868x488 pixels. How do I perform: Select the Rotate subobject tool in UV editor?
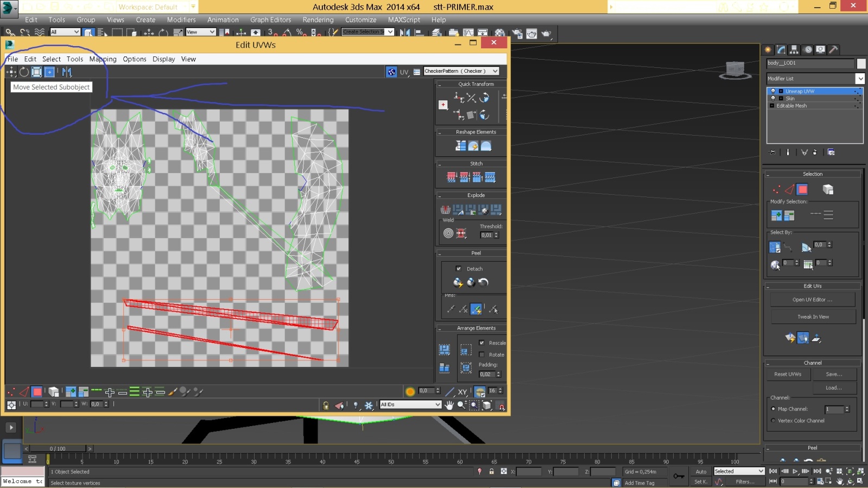click(x=24, y=72)
